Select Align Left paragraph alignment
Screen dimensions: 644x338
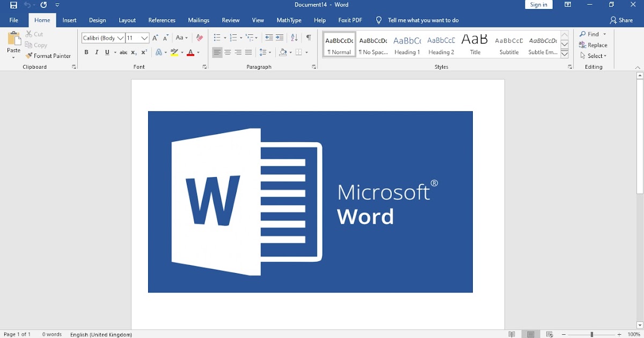click(x=217, y=53)
